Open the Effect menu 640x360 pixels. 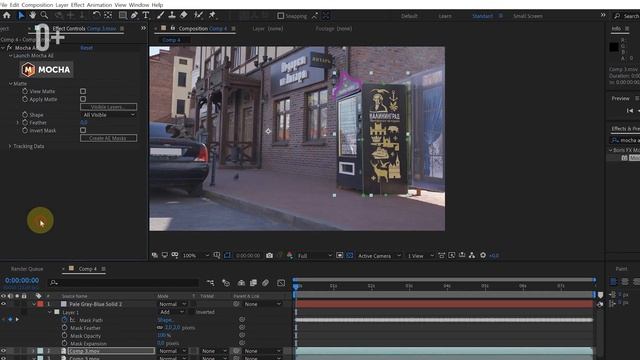point(77,5)
